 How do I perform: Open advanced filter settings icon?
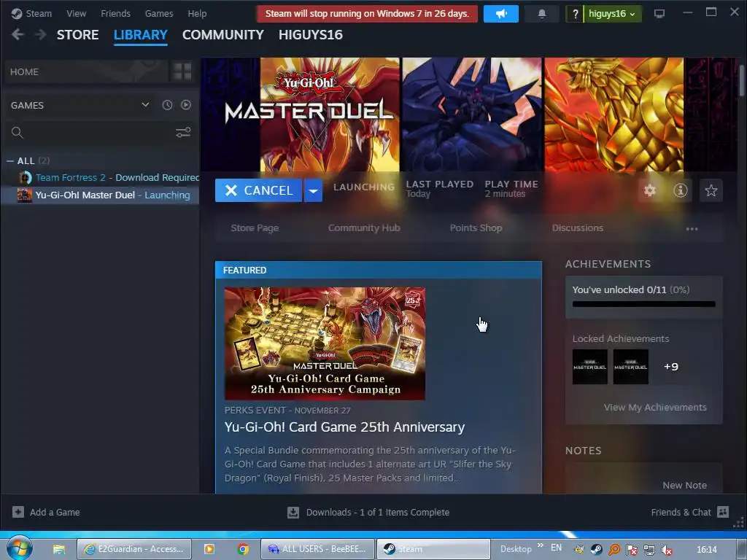pos(183,132)
